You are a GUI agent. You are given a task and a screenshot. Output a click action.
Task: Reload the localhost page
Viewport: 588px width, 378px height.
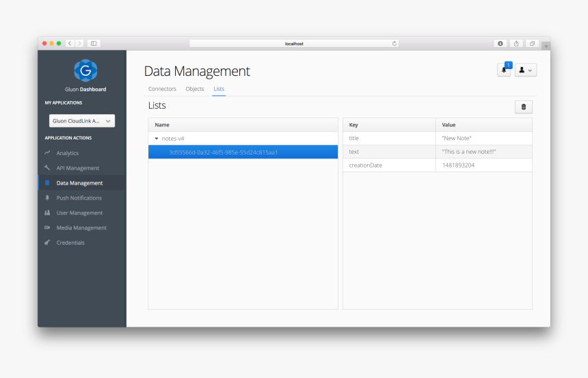(x=394, y=44)
